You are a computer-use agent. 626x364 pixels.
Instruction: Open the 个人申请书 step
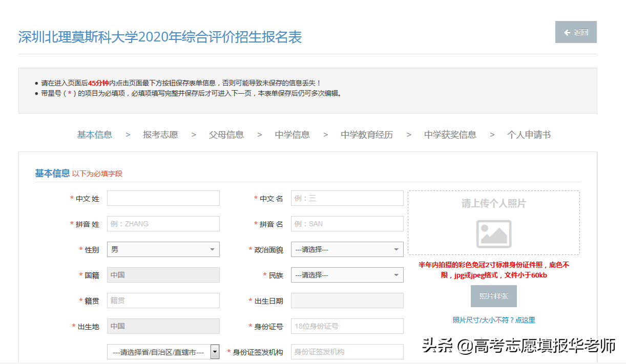pos(529,135)
